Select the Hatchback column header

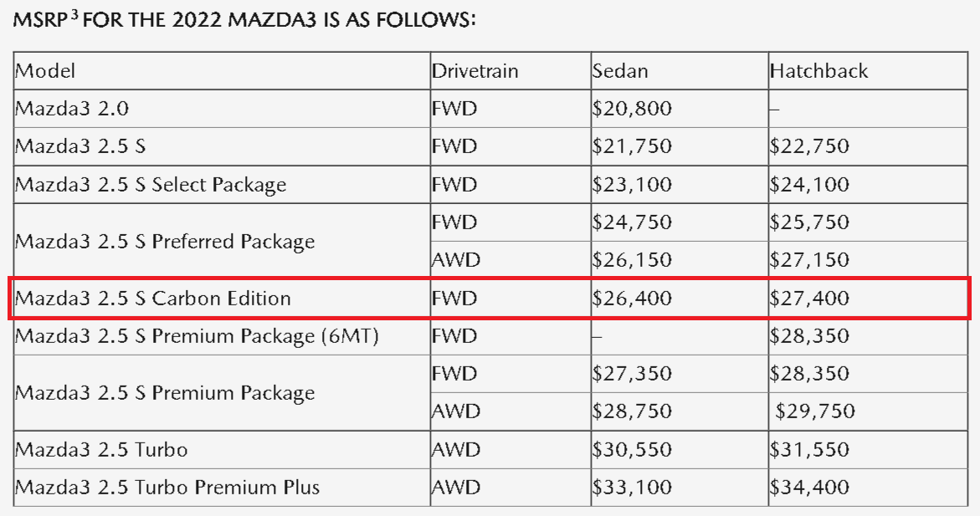tap(818, 70)
